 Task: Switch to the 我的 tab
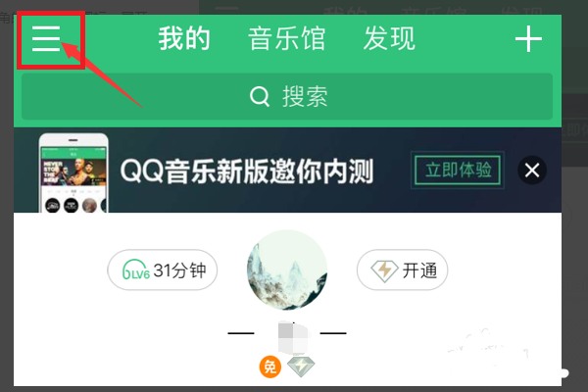pyautogui.click(x=184, y=38)
